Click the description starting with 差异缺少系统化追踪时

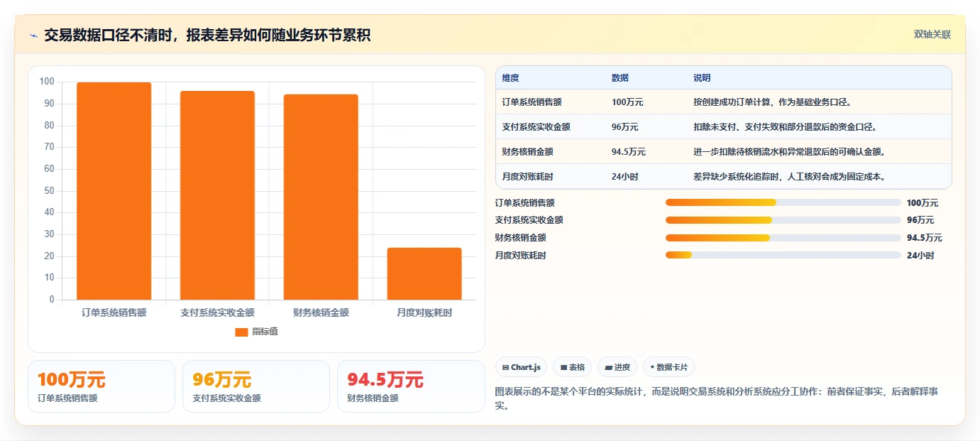[x=789, y=177]
